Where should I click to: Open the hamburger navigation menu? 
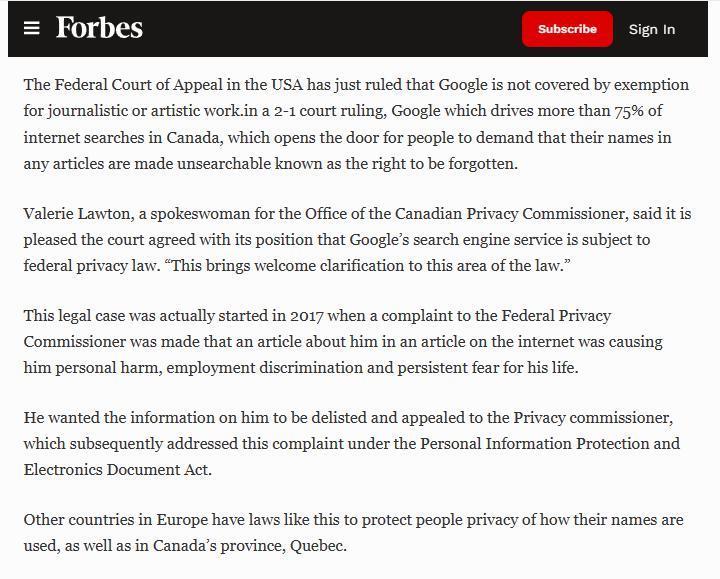(x=32, y=28)
